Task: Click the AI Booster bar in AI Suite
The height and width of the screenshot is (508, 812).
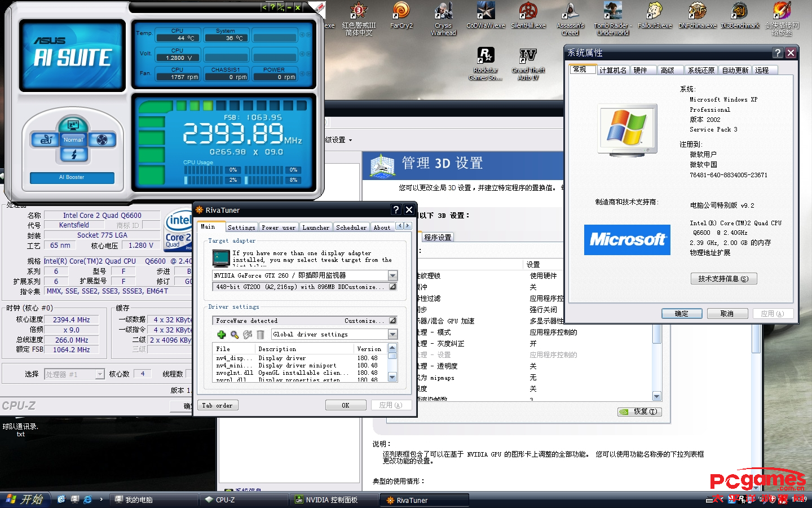Action: (72, 177)
